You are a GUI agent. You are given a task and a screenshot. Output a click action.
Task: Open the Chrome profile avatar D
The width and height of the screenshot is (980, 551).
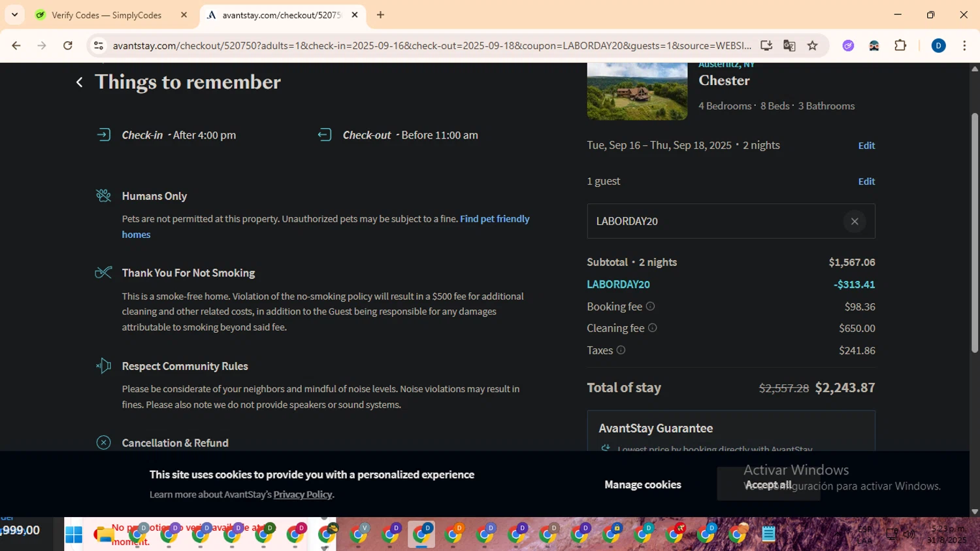(x=938, y=46)
